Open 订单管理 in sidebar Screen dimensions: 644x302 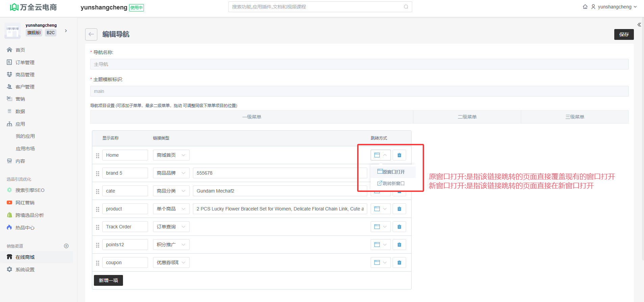[25, 62]
